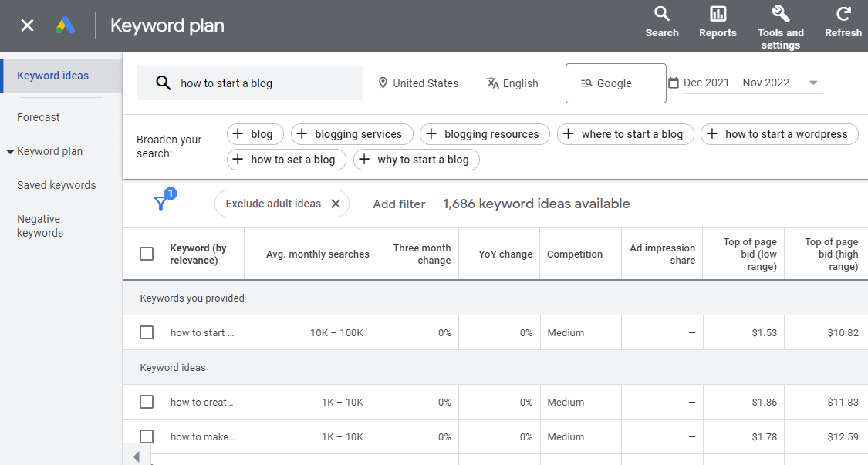This screenshot has height=465, width=868.
Task: Check the 'how to creat...' keyword row
Action: tap(147, 402)
